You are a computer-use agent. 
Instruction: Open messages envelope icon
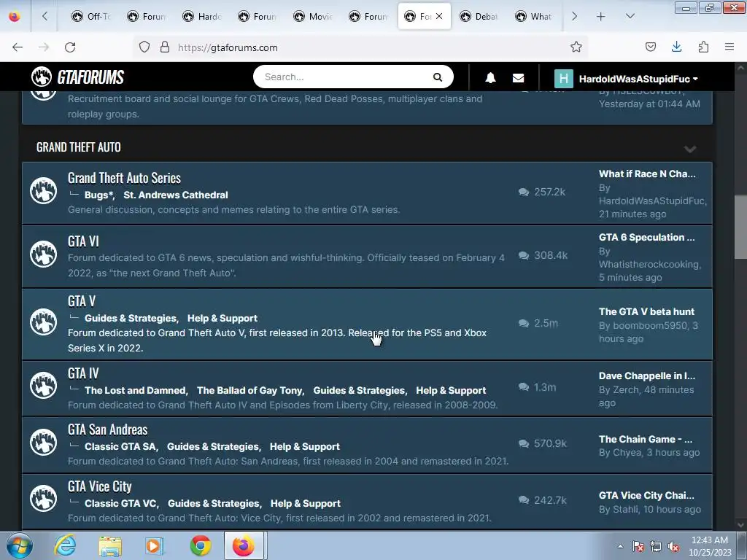pos(519,78)
